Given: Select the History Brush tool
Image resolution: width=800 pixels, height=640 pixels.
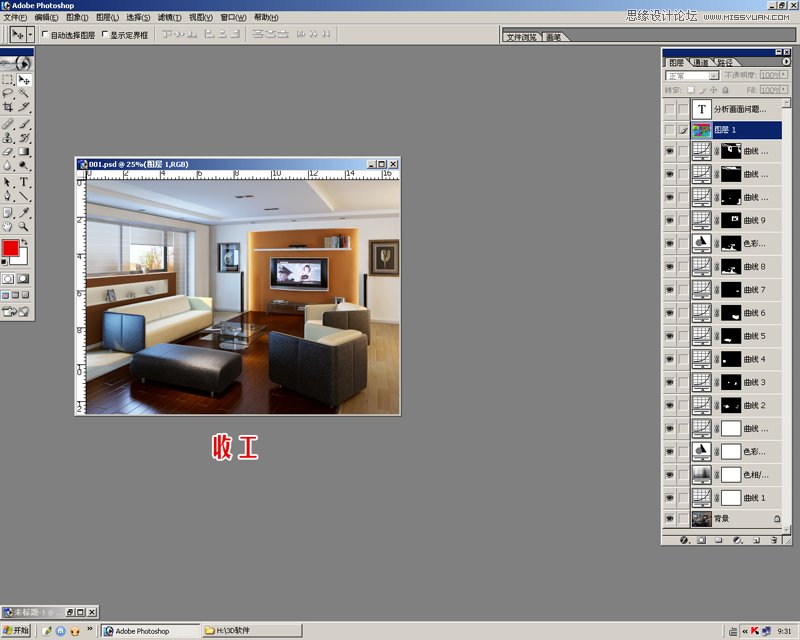Looking at the screenshot, I should click(24, 138).
